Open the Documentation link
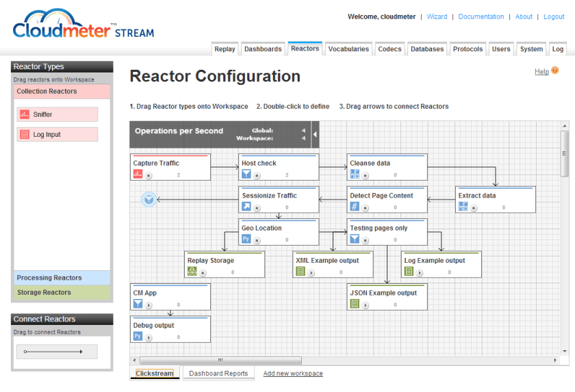 click(x=481, y=16)
